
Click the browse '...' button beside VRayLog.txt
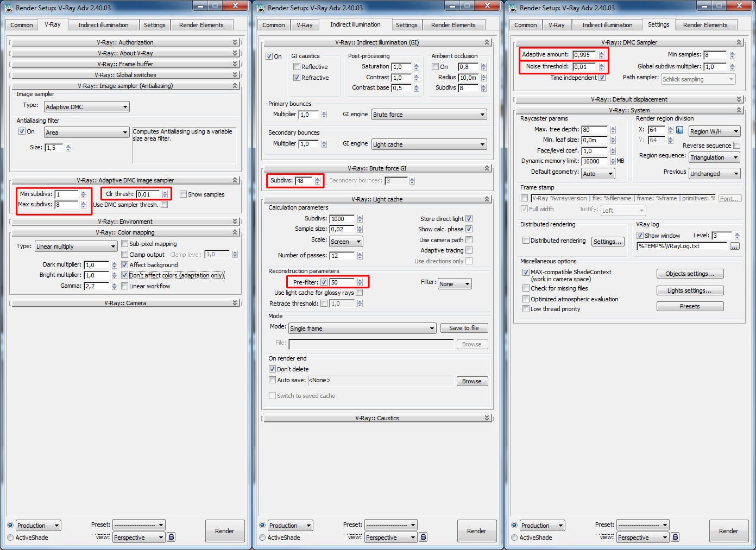pos(734,246)
